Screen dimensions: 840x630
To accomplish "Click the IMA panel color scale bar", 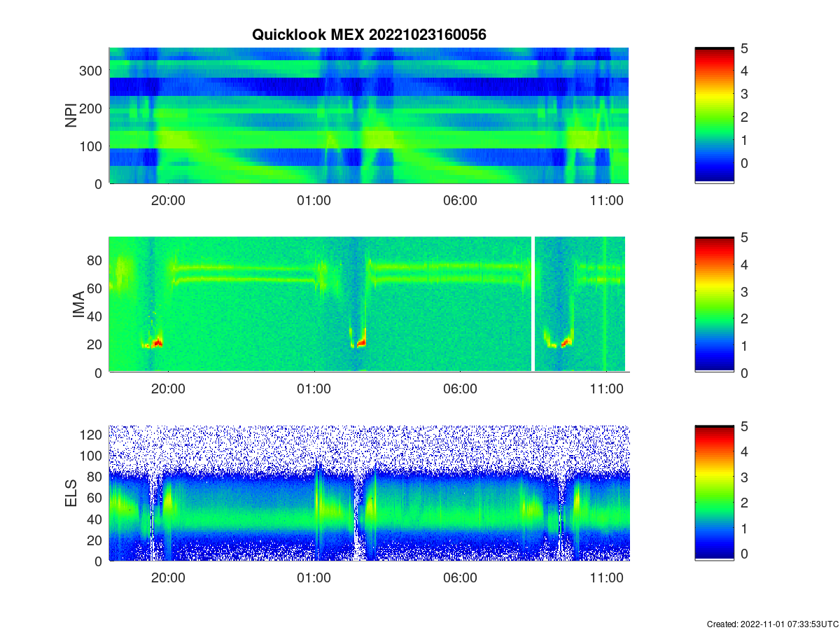I will pos(714,304).
